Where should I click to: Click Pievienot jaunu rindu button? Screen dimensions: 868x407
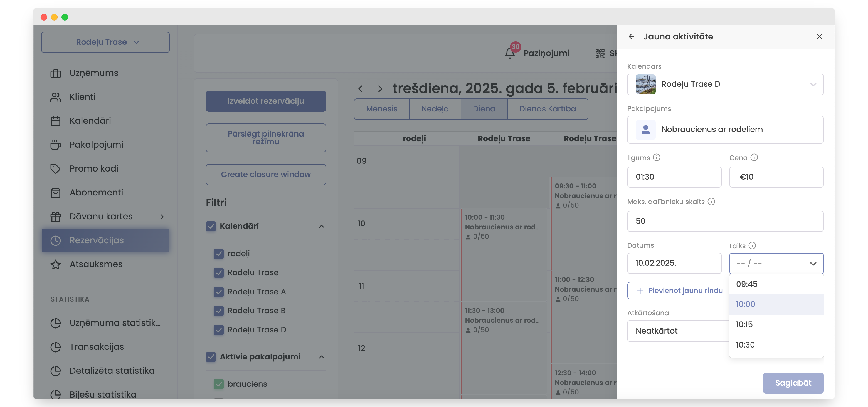pyautogui.click(x=679, y=290)
